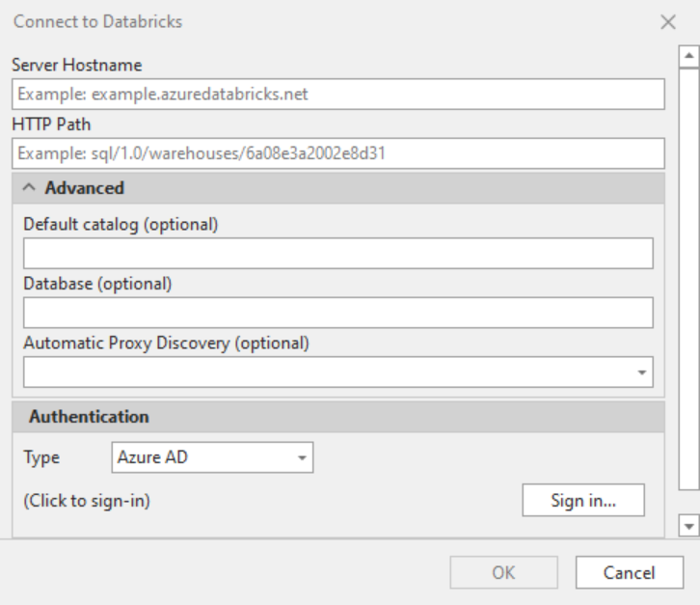Open the Automatic Proxy Discovery dropdown

click(337, 371)
